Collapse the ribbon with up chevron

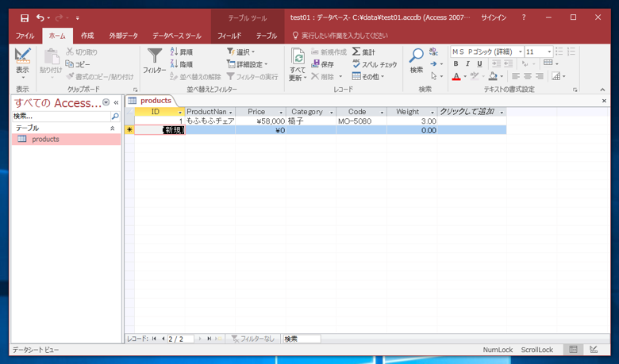coord(602,90)
